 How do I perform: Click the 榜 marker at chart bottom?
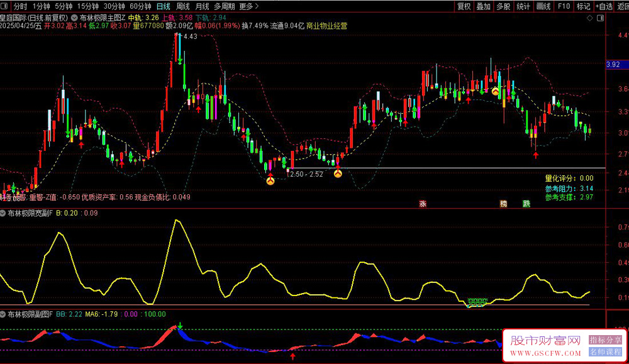click(503, 204)
